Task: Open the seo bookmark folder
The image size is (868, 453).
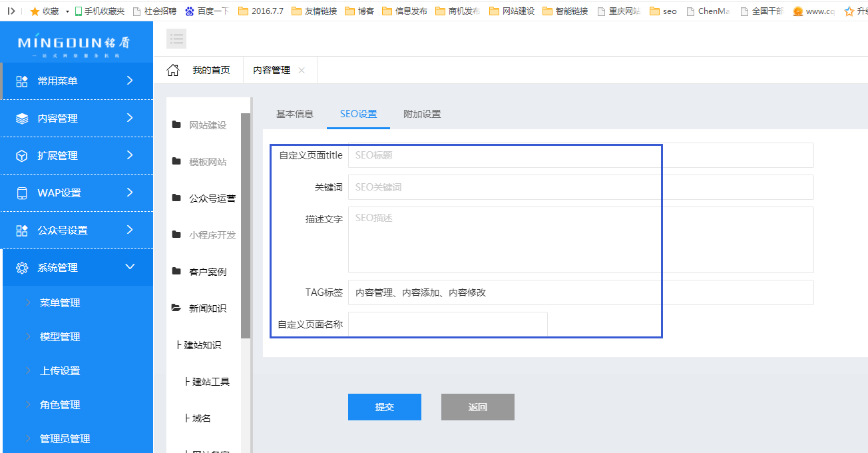Action: 663,11
